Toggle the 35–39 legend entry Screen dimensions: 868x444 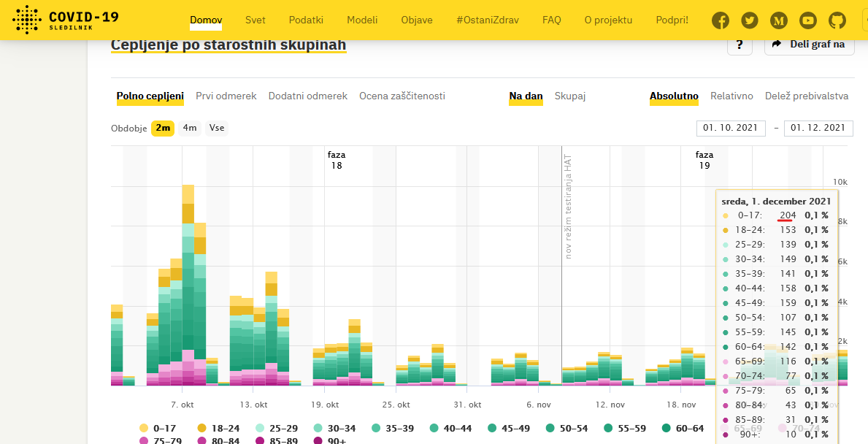pos(393,428)
